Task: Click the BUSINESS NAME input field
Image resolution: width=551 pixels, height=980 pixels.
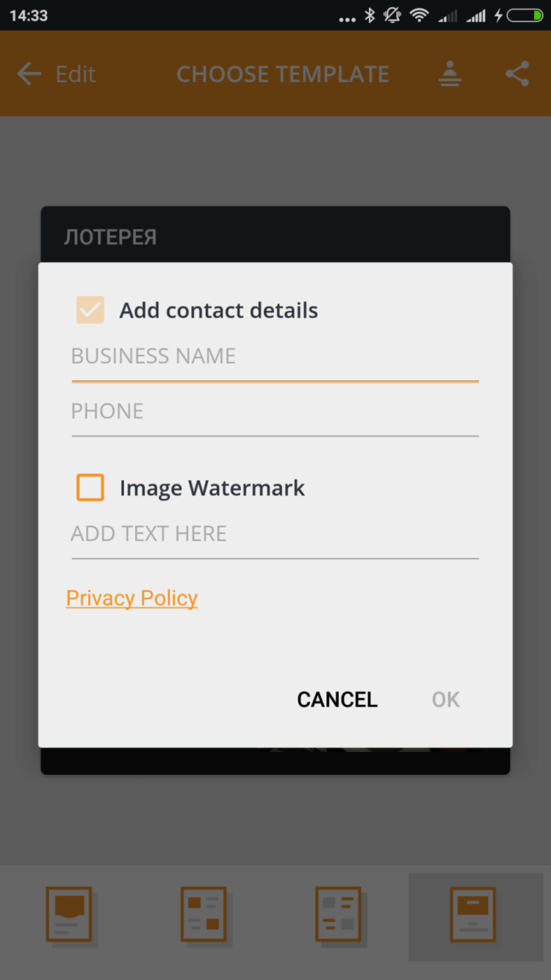Action: (275, 357)
